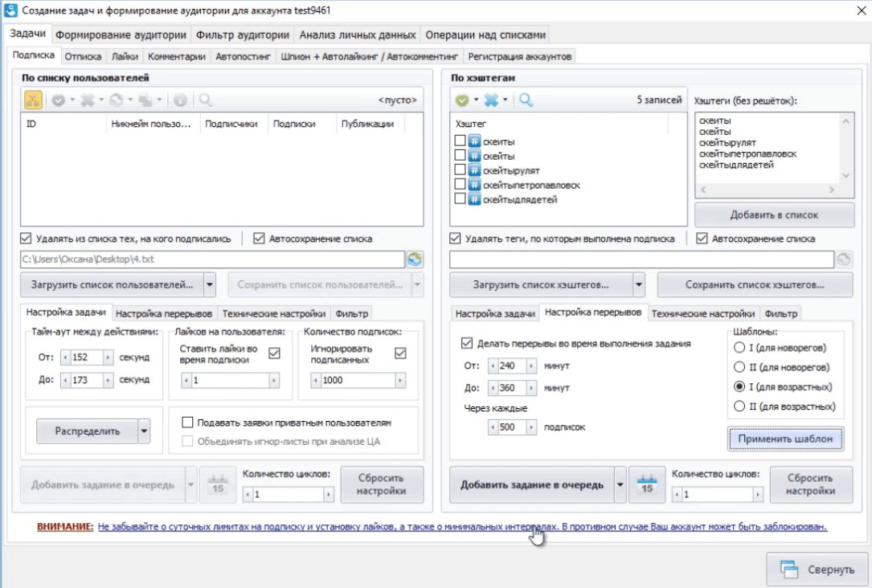This screenshot has height=588, width=872.
Task: Enable requests to private users checkbox
Action: click(188, 423)
